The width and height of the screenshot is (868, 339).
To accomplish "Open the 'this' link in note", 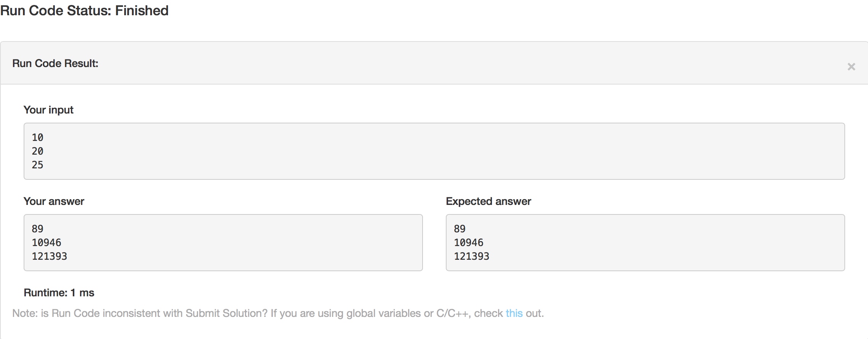I will pos(514,313).
